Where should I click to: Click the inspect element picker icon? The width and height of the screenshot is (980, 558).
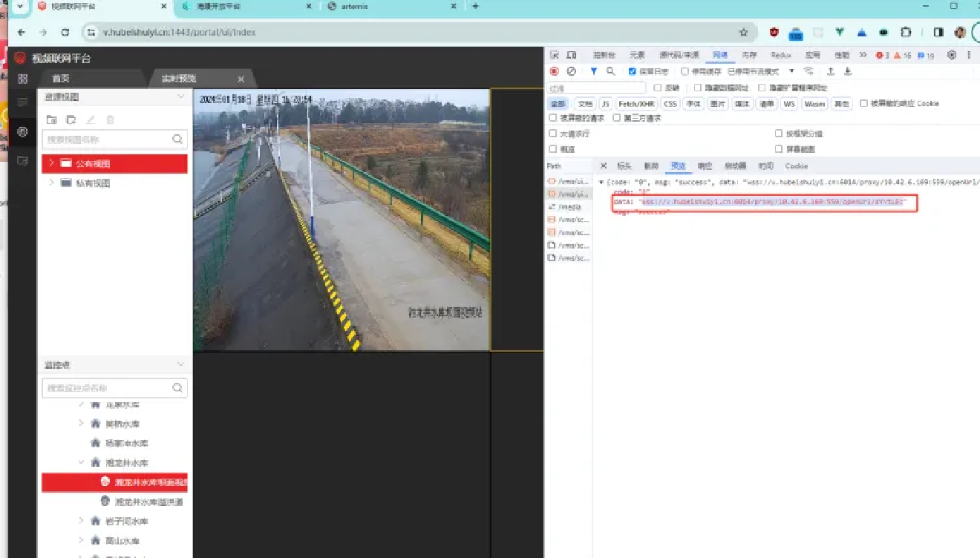click(555, 55)
